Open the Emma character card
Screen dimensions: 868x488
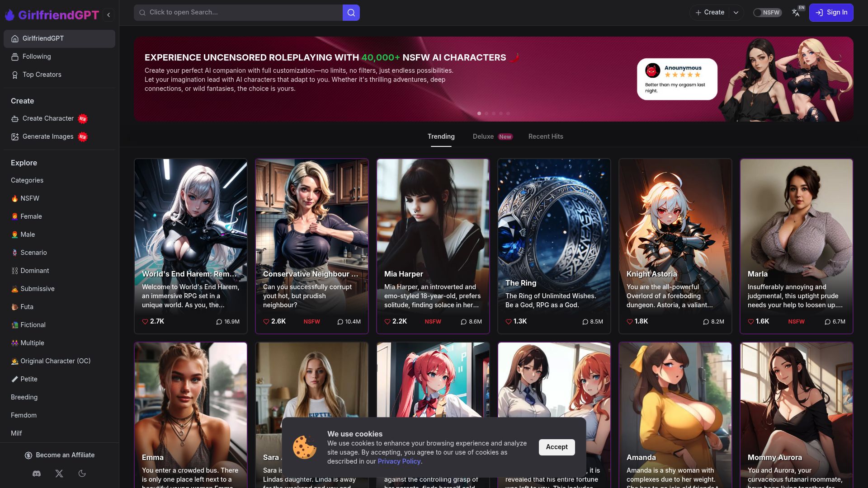coord(191,415)
